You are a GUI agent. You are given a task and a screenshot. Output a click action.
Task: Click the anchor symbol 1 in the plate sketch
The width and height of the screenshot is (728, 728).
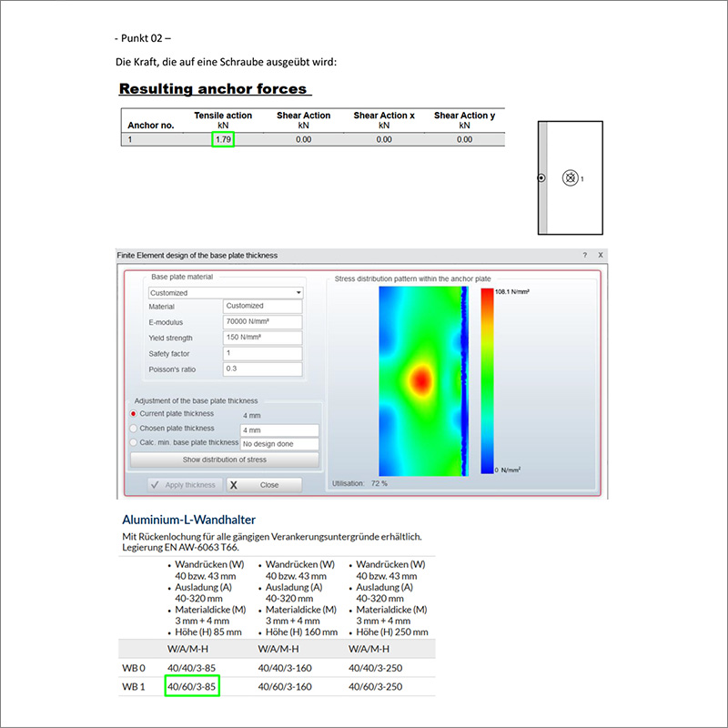click(571, 178)
